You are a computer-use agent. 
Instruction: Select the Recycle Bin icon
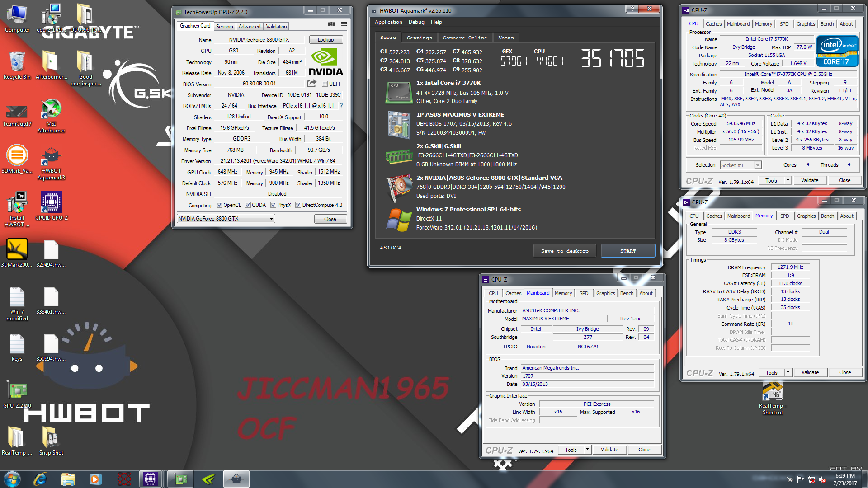tap(17, 65)
